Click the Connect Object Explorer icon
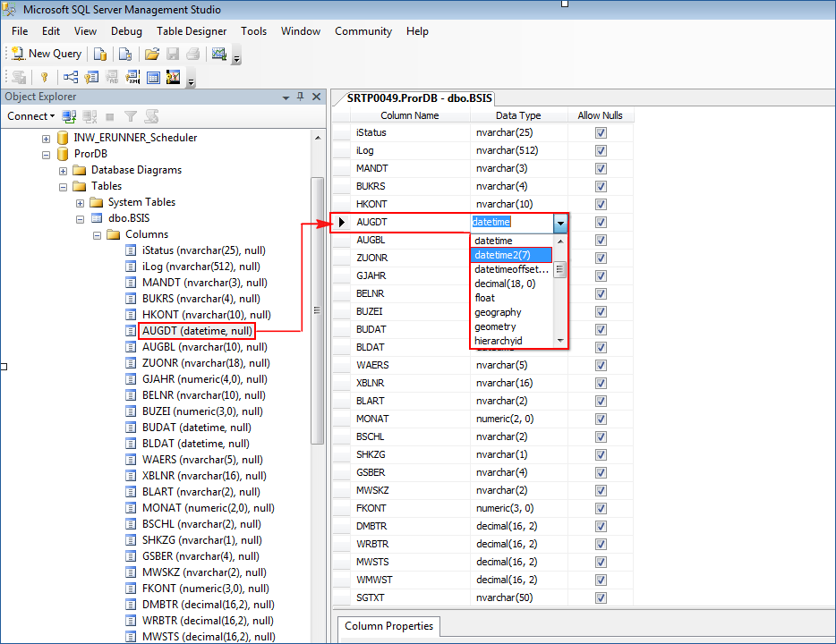The height and width of the screenshot is (644, 836). point(69,116)
